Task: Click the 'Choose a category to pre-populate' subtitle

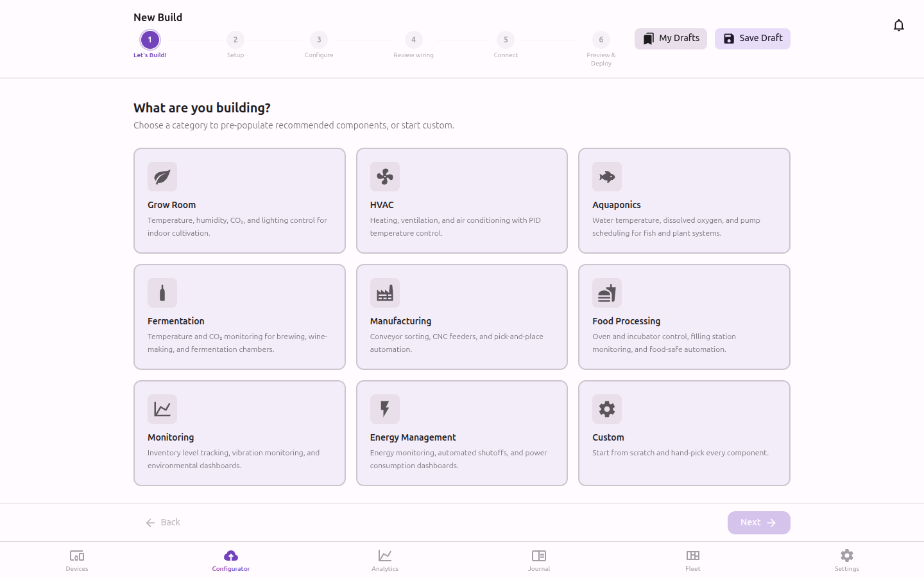Action: [294, 125]
